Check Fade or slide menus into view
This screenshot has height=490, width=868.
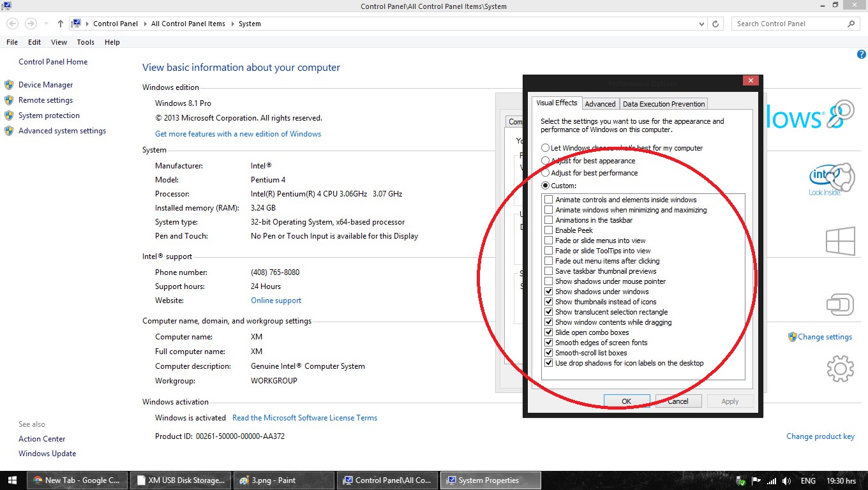point(548,241)
